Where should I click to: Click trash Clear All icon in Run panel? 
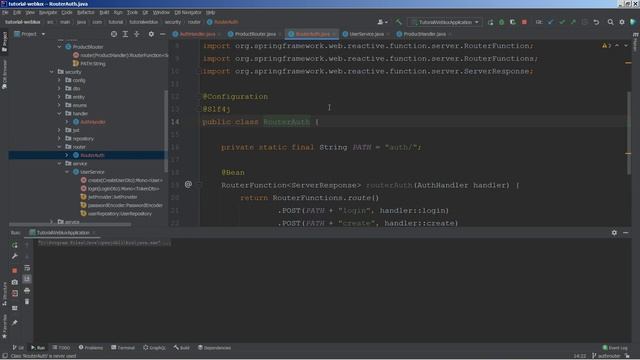click(x=27, y=302)
